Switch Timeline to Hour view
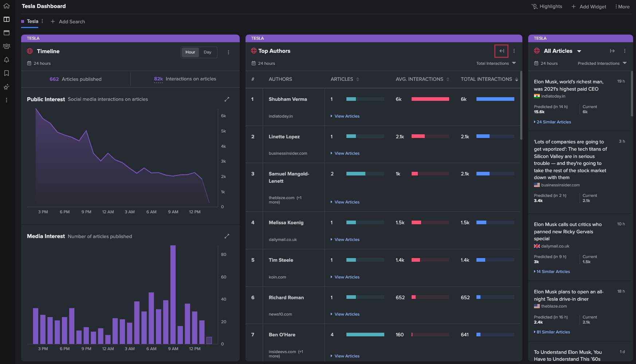The width and height of the screenshot is (636, 364). 190,52
